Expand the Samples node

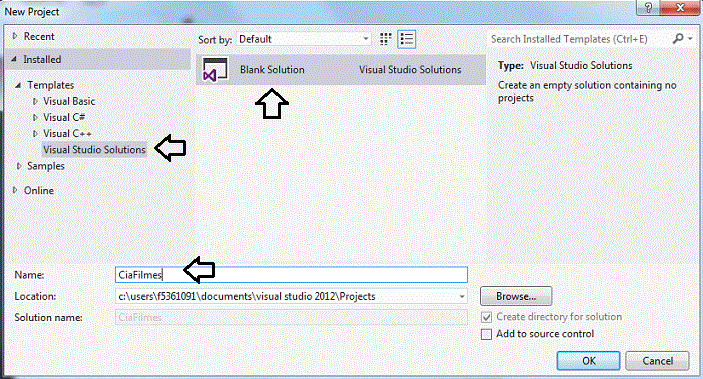19,166
